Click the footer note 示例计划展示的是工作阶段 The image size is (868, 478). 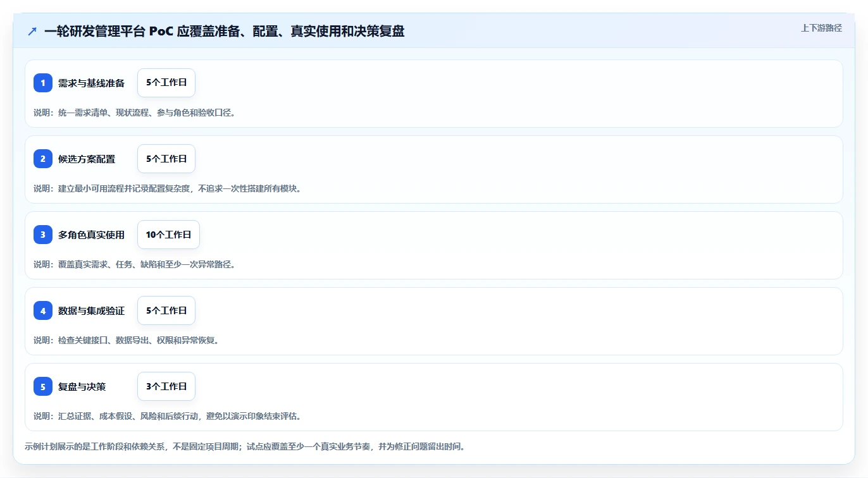click(x=246, y=446)
